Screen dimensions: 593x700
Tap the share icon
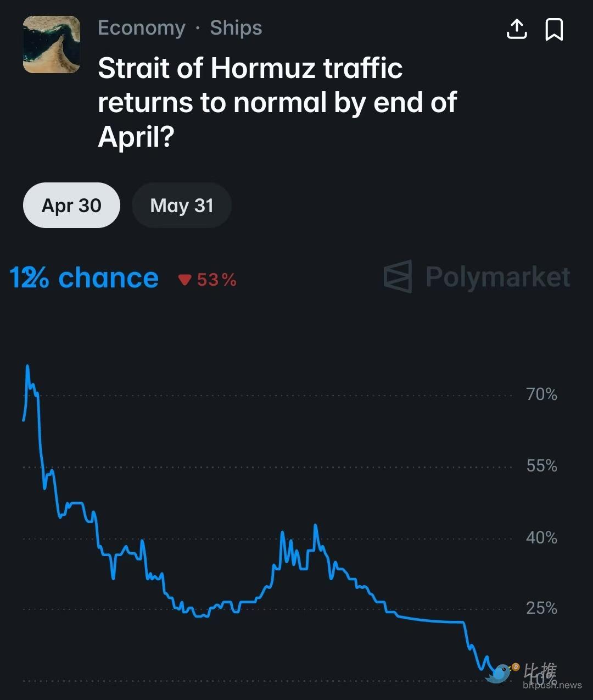point(516,29)
